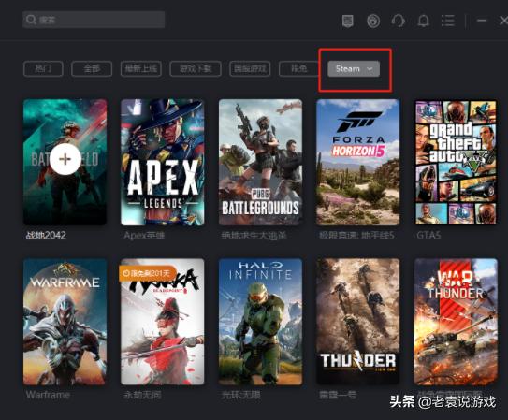Select the 最新上线 filter tab
This screenshot has height=420, width=508.
[141, 68]
